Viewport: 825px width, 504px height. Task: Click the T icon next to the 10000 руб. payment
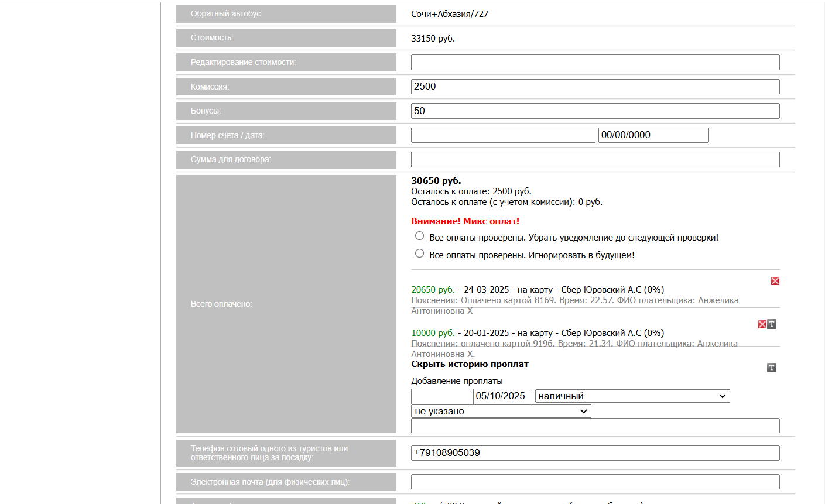[x=772, y=324]
